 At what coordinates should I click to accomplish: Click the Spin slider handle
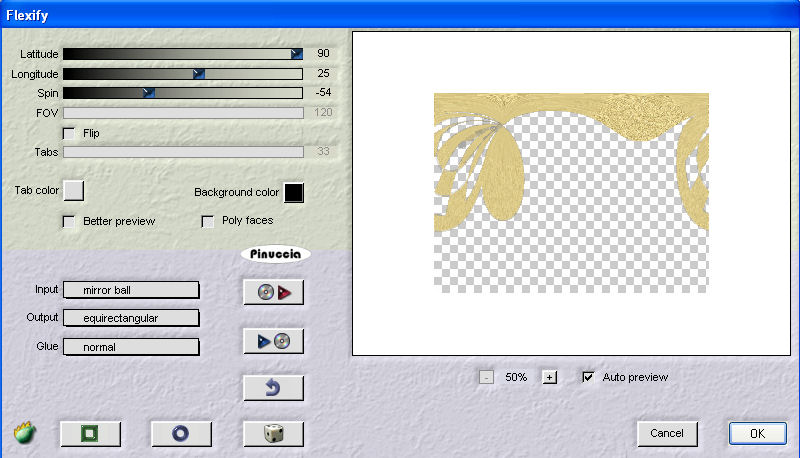click(148, 93)
